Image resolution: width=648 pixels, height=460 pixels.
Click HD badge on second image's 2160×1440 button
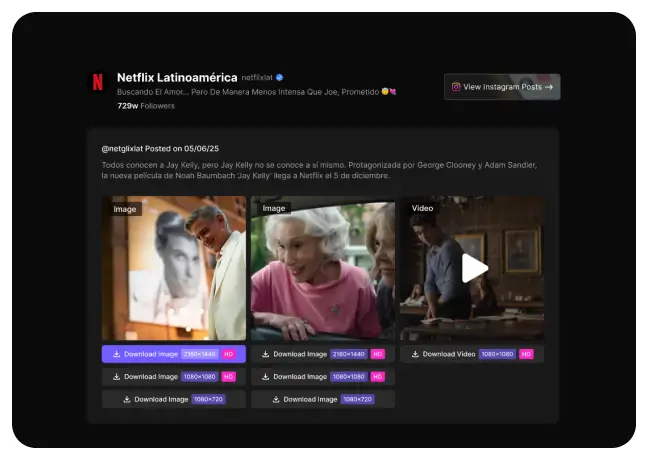(x=378, y=354)
